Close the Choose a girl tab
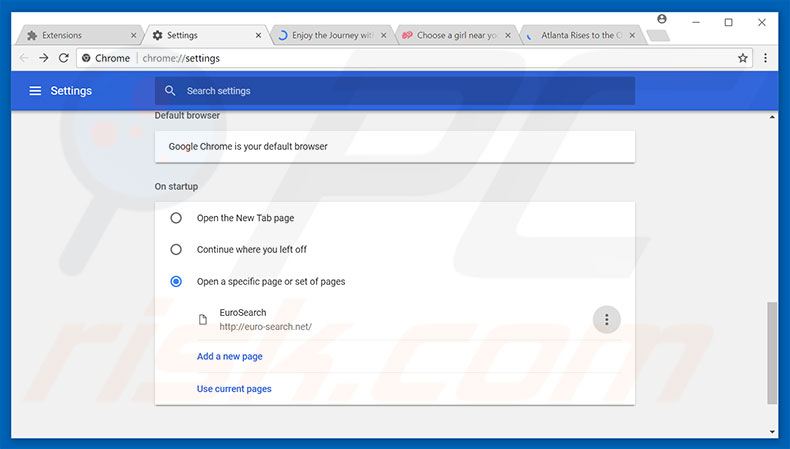 pyautogui.click(x=508, y=35)
